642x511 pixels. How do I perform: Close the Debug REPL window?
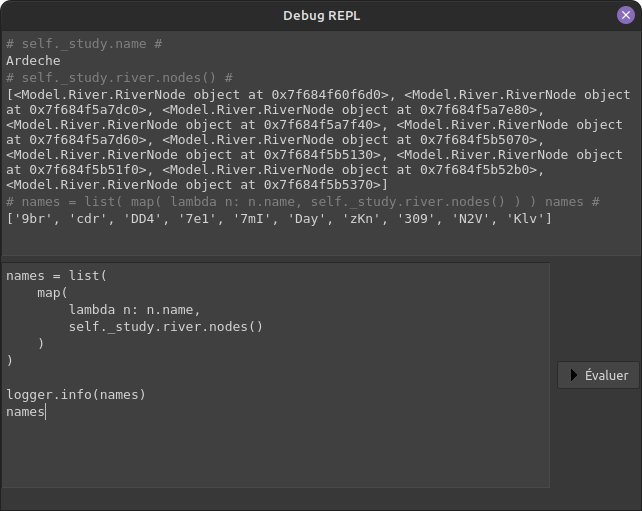click(625, 15)
